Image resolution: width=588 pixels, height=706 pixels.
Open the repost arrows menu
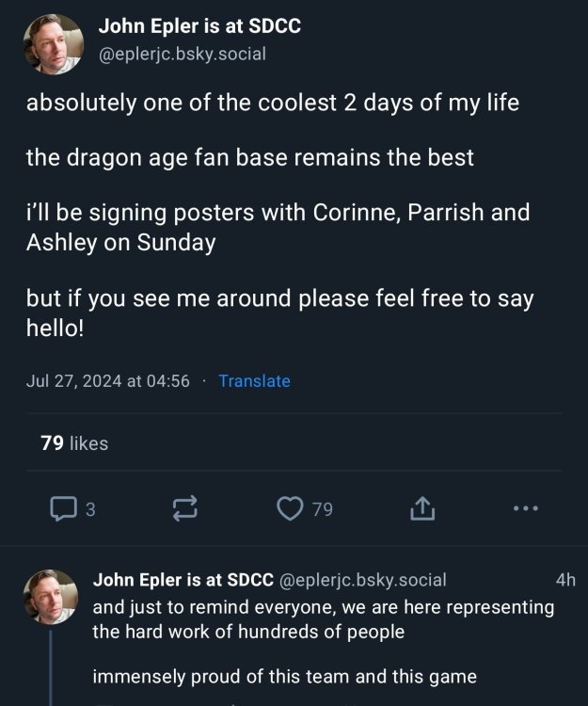pos(184,509)
